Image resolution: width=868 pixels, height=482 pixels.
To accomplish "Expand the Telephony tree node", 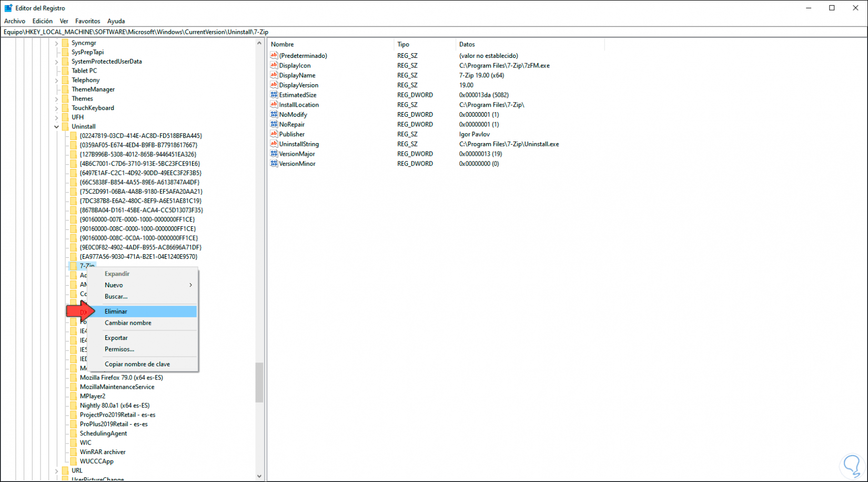I will pos(56,80).
